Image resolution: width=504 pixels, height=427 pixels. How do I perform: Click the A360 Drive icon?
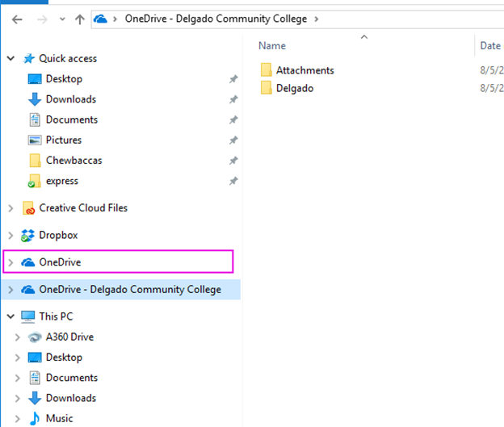(35, 337)
